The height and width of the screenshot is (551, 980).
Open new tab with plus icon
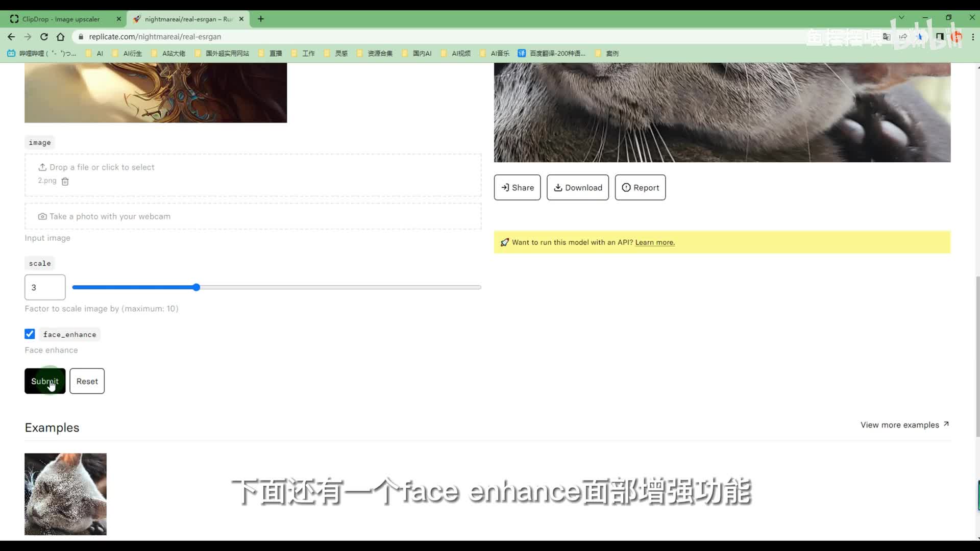[x=261, y=19]
